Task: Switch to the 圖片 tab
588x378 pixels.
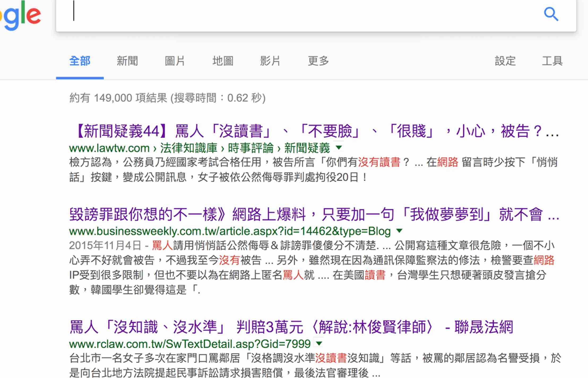Action: coord(175,61)
